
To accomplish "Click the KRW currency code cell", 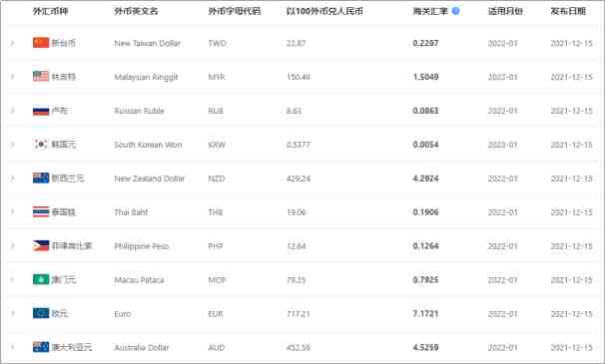I will [217, 145].
